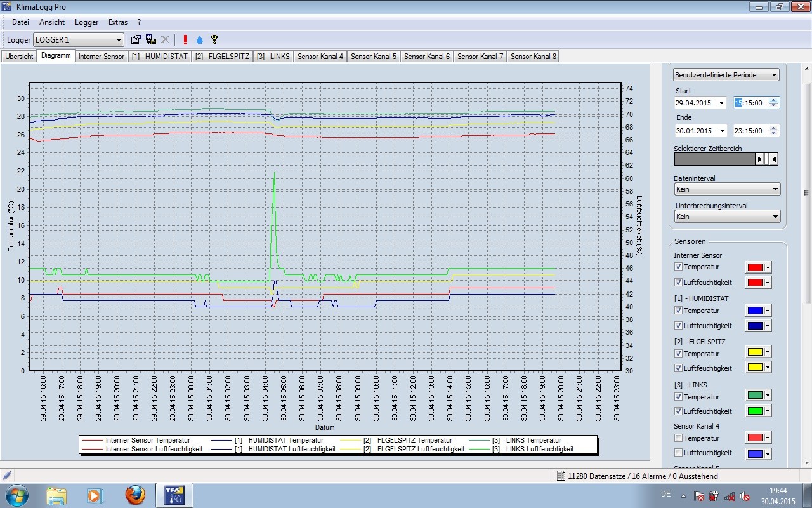
Task: Click LINKS Temperatur green color swatch
Action: [x=755, y=395]
